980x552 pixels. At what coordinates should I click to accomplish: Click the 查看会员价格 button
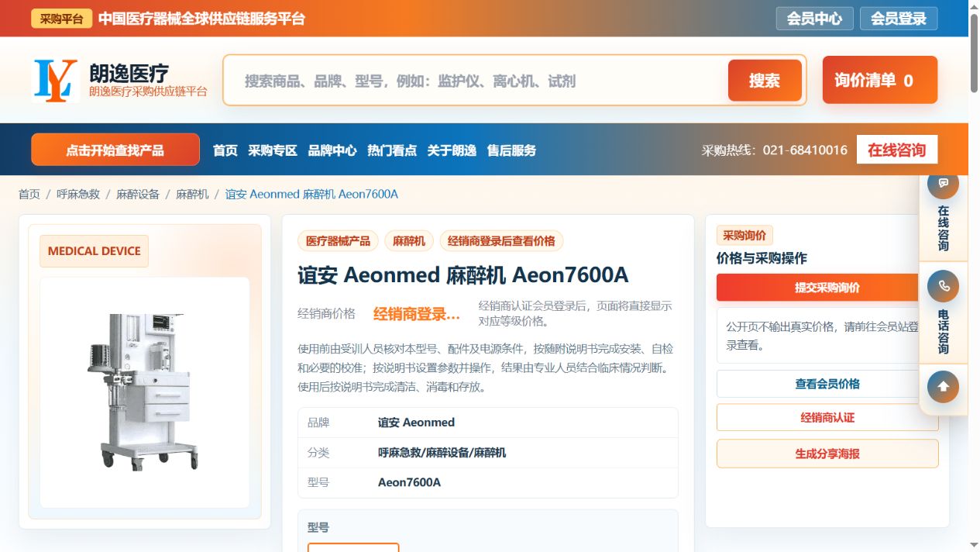point(827,384)
